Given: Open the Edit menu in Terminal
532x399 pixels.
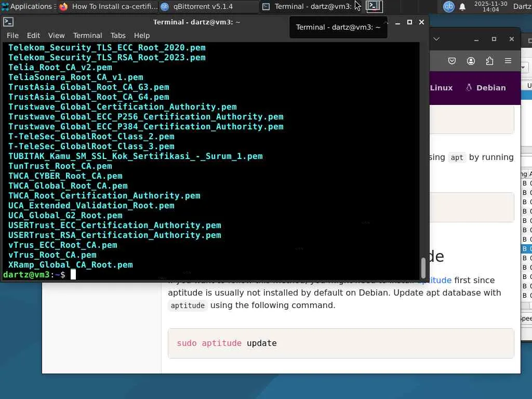Looking at the screenshot, I should tap(33, 35).
